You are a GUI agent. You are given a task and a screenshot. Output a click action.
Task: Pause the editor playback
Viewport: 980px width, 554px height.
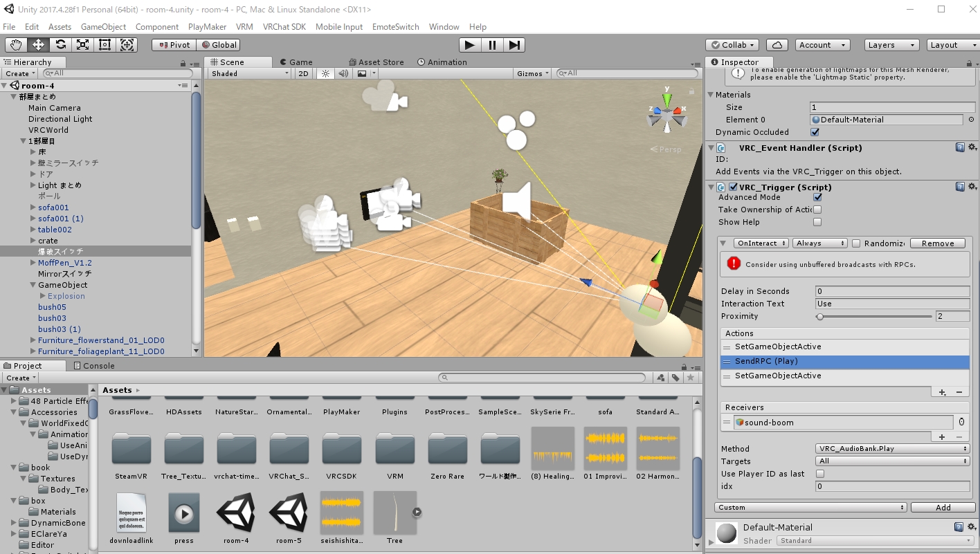(492, 45)
